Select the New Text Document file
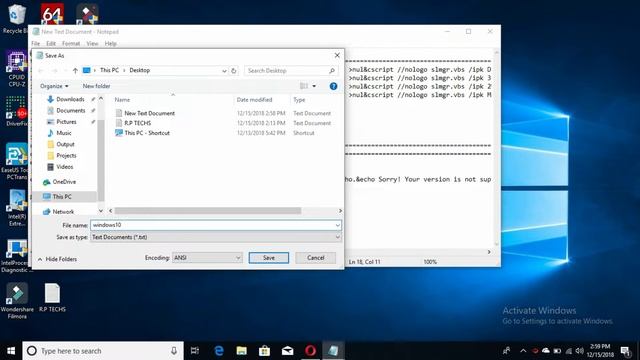The image size is (640, 360). (x=149, y=113)
